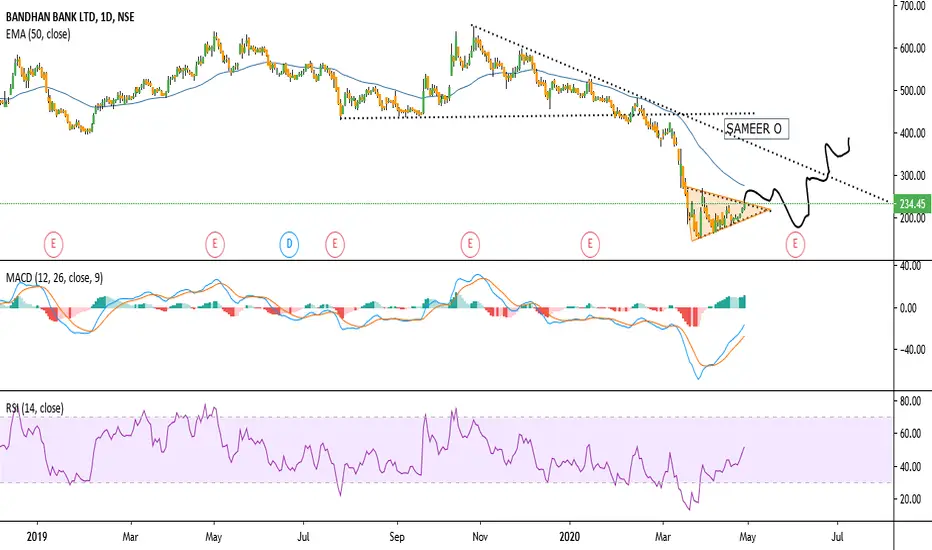Viewport: 932px width, 550px height.
Task: Click the RSI pane 20.00 axis label
Action: (x=911, y=499)
